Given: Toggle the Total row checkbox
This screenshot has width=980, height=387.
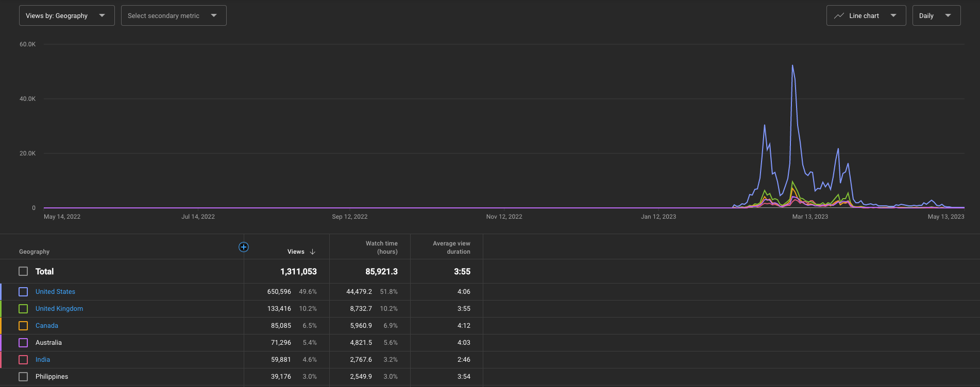Looking at the screenshot, I should point(23,271).
